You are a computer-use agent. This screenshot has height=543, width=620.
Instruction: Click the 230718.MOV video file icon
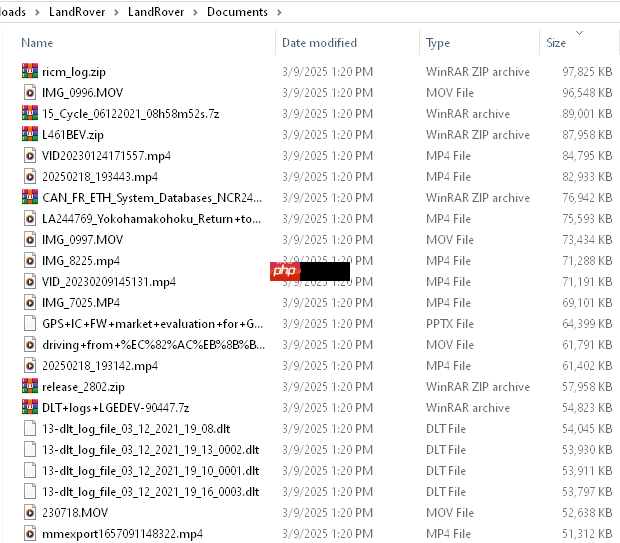(x=29, y=513)
